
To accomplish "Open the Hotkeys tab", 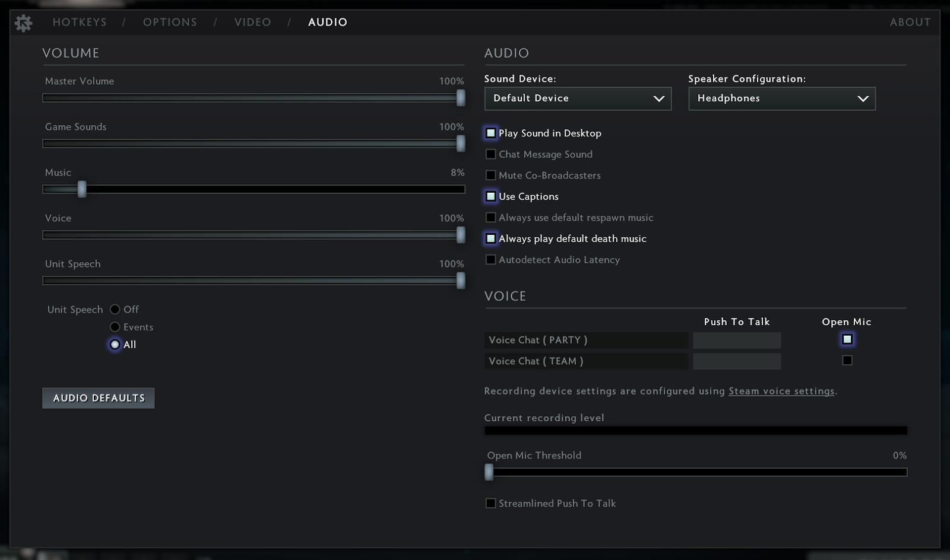I will click(80, 23).
